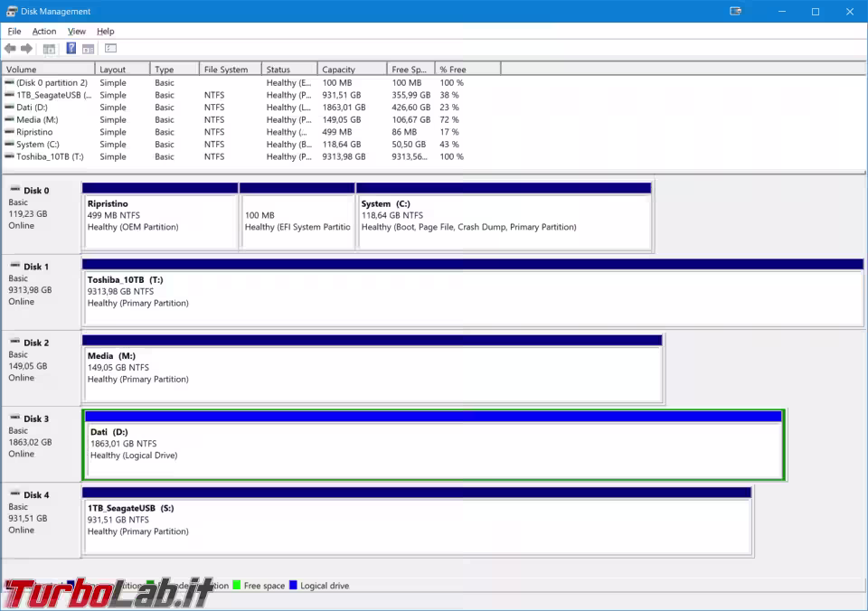The width and height of the screenshot is (868, 611).
Task: Select the Toshiba_10TB (T:) volume list row
Action: click(234, 156)
